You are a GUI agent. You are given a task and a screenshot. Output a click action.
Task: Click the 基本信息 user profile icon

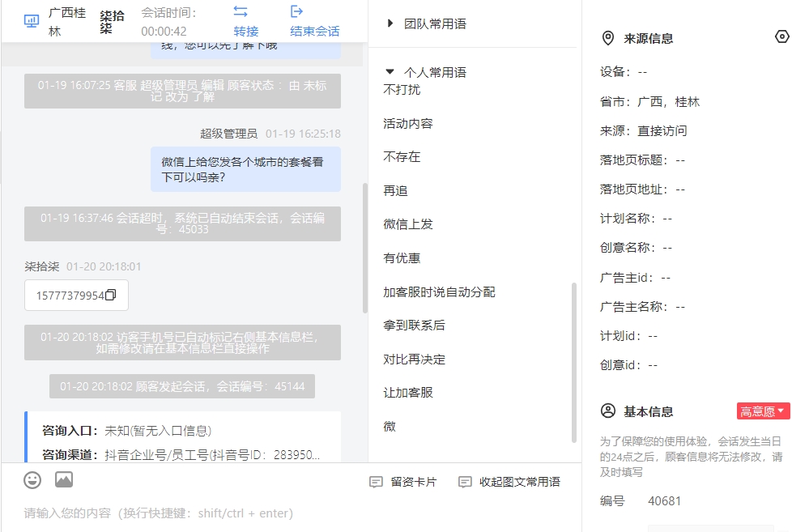pos(608,411)
